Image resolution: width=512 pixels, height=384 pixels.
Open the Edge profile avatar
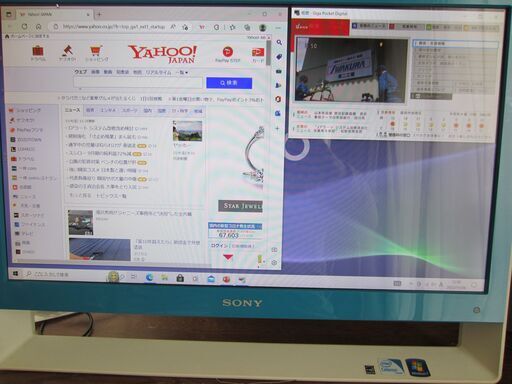coord(263,27)
